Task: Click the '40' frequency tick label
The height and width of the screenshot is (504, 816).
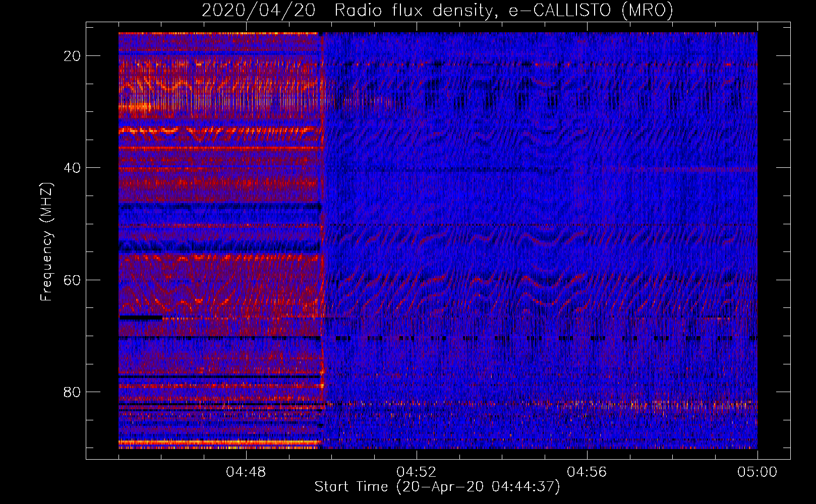Action: tap(72, 168)
